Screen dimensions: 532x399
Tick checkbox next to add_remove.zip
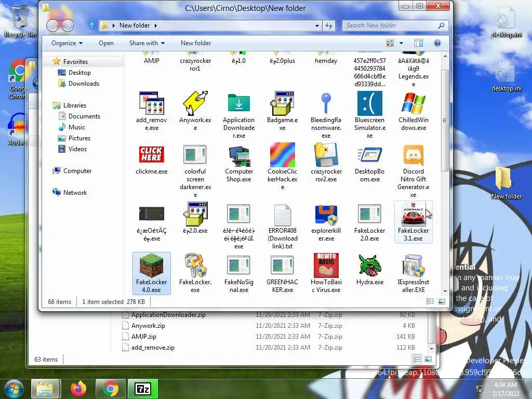126,348
